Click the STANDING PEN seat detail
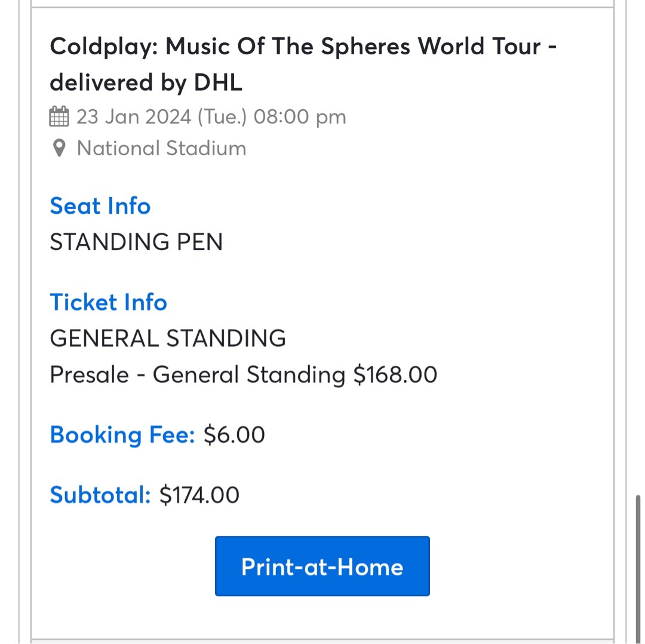This screenshot has height=644, width=645. point(136,242)
